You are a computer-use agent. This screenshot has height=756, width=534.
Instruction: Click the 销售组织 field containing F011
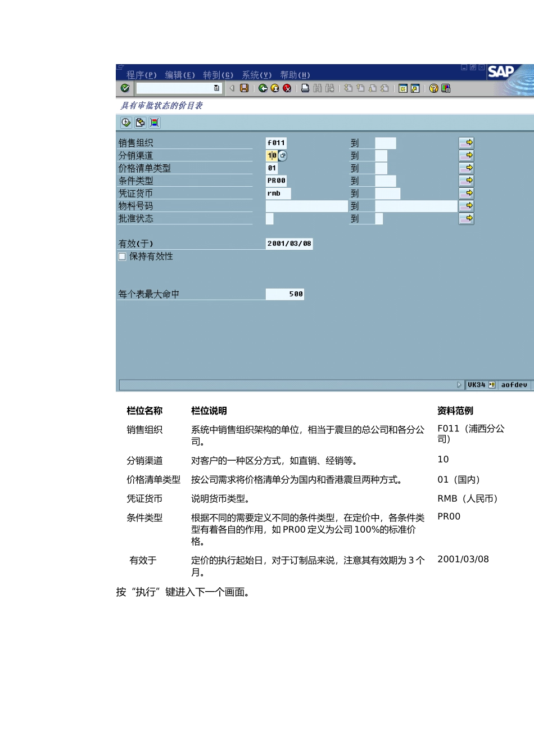(276, 143)
